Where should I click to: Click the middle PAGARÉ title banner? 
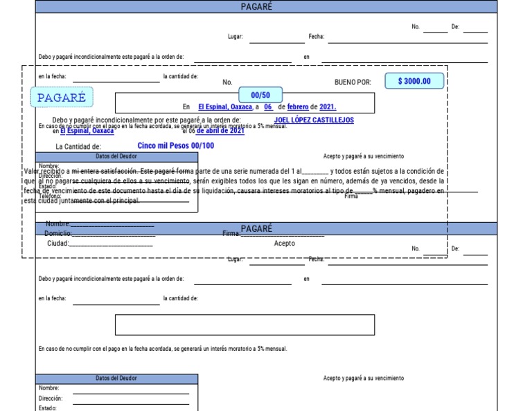pyautogui.click(x=266, y=229)
